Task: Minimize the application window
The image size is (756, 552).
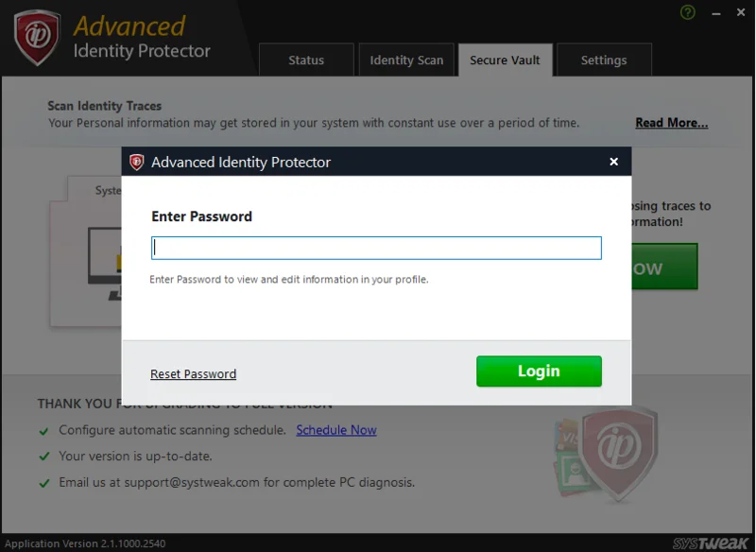Action: point(716,13)
